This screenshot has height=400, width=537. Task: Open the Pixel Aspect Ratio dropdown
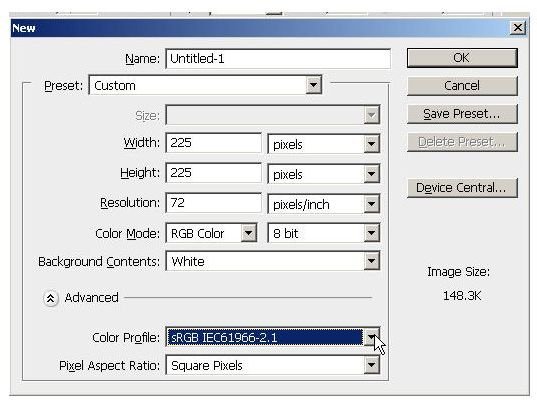pyautogui.click(x=273, y=365)
